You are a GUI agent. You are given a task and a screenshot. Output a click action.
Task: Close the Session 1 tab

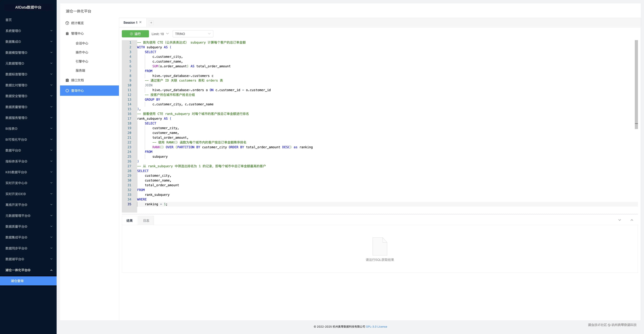(x=141, y=22)
